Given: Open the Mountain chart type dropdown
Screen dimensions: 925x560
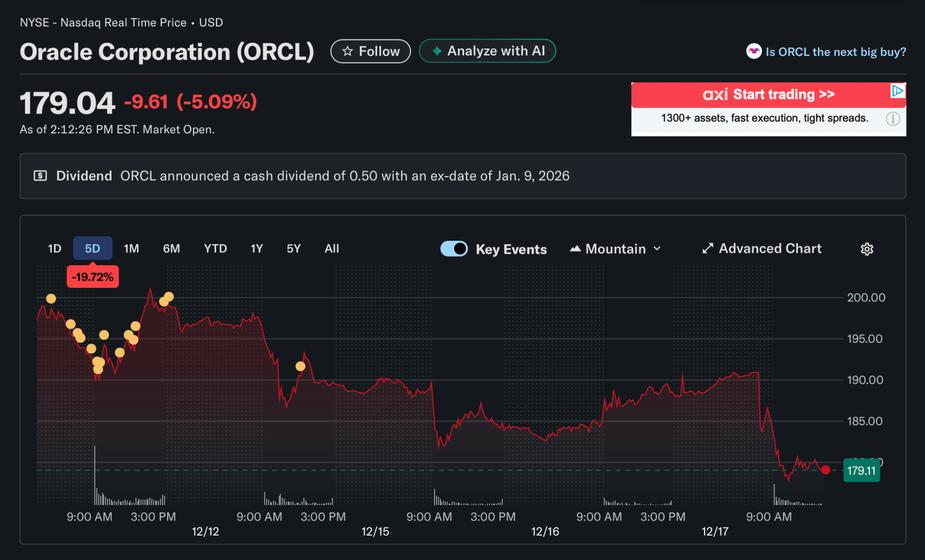Looking at the screenshot, I should 615,249.
